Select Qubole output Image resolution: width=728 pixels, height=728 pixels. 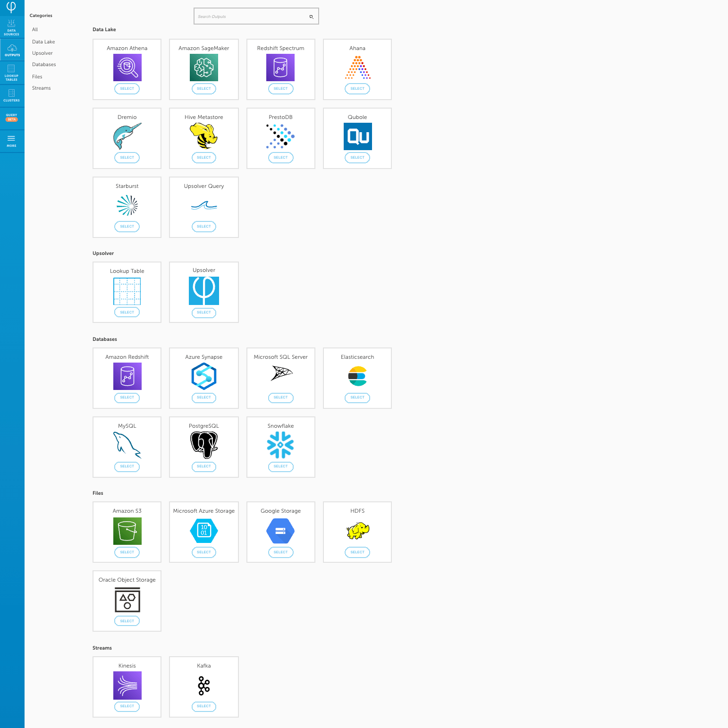click(x=357, y=158)
